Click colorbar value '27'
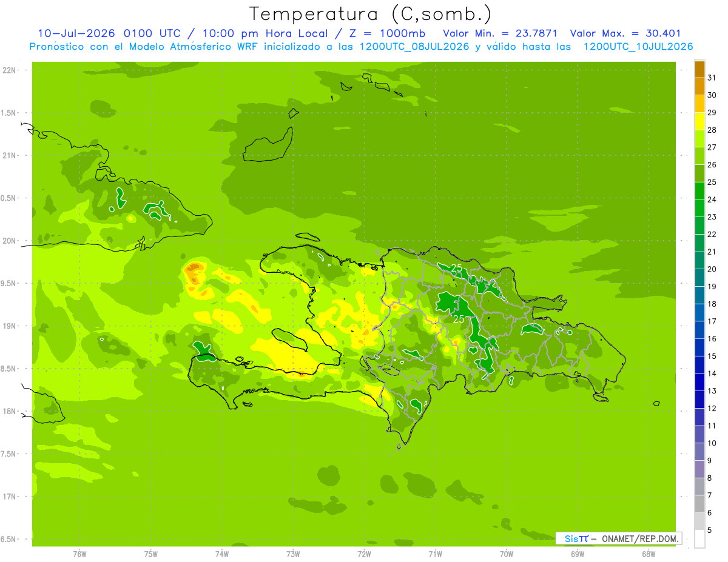 click(x=712, y=147)
